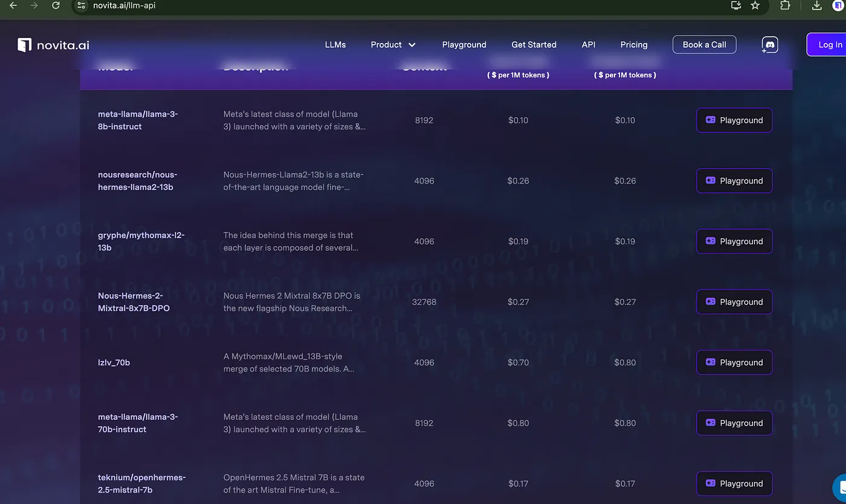Click description "The idea behind this merge…"
The width and height of the screenshot is (846, 504).
[291, 241]
